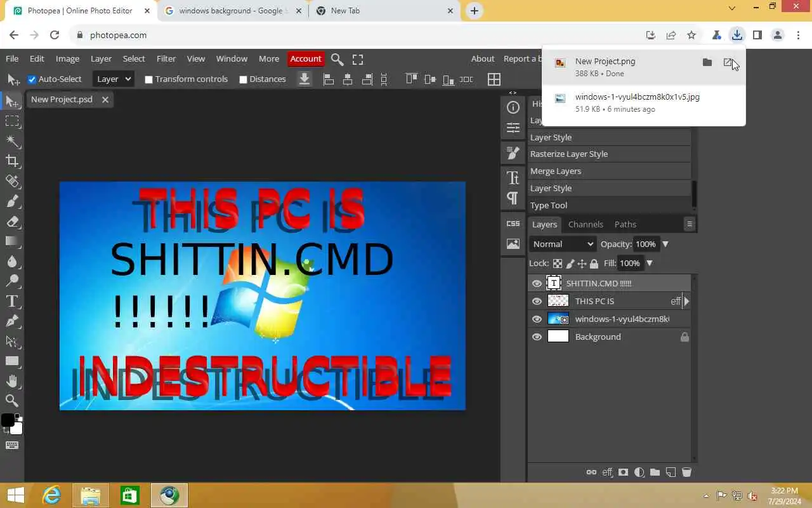Click the foreground color swatch

[8, 420]
